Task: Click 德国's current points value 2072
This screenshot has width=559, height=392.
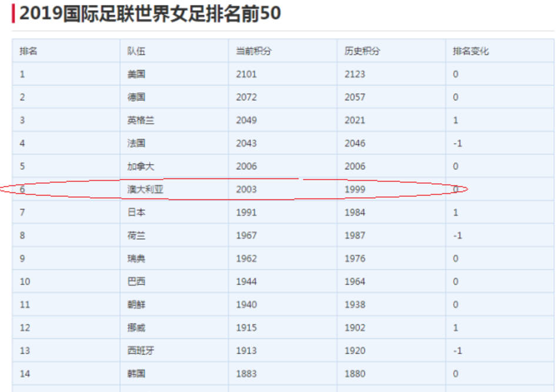Action: point(247,97)
